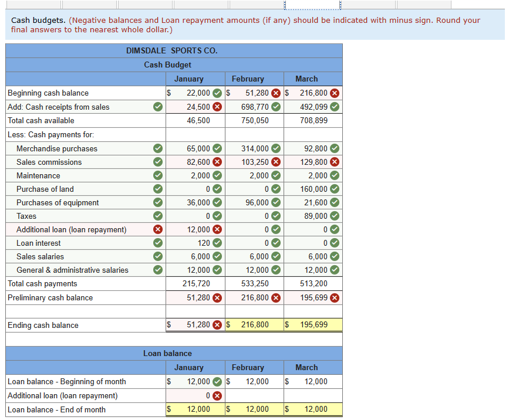Click January total cash payments 215,720
This screenshot has width=509, height=420.
click(x=196, y=283)
